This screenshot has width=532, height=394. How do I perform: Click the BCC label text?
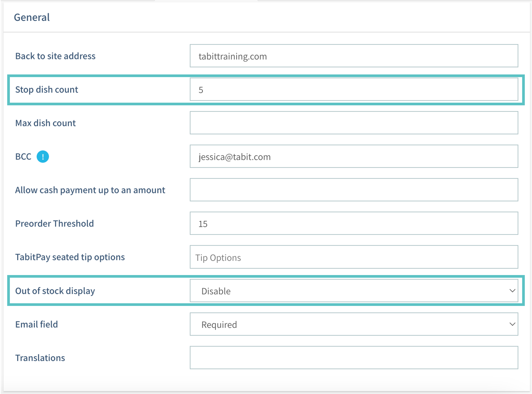pyautogui.click(x=23, y=157)
